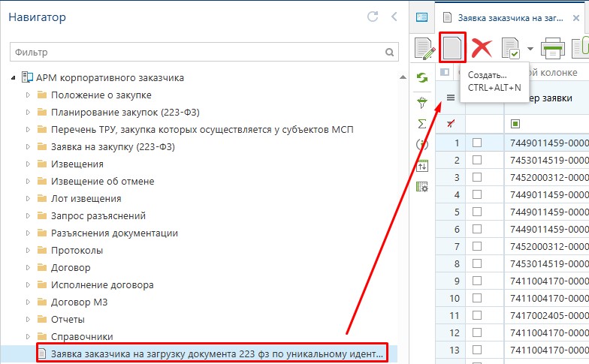Click the request number cell in row 11
The width and height of the screenshot is (589, 364).
click(x=548, y=315)
